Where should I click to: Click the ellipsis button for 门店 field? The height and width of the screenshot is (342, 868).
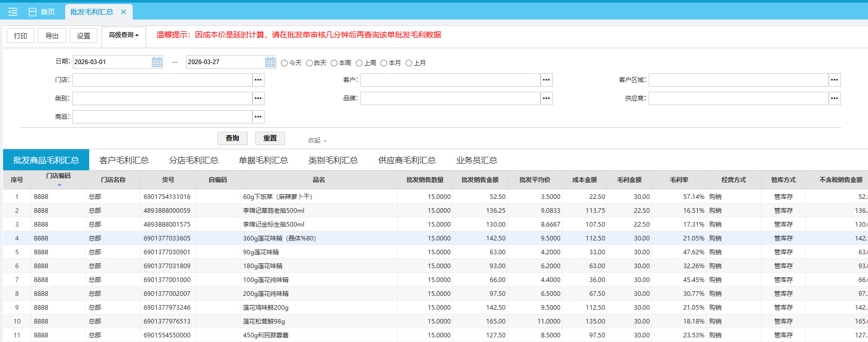258,80
